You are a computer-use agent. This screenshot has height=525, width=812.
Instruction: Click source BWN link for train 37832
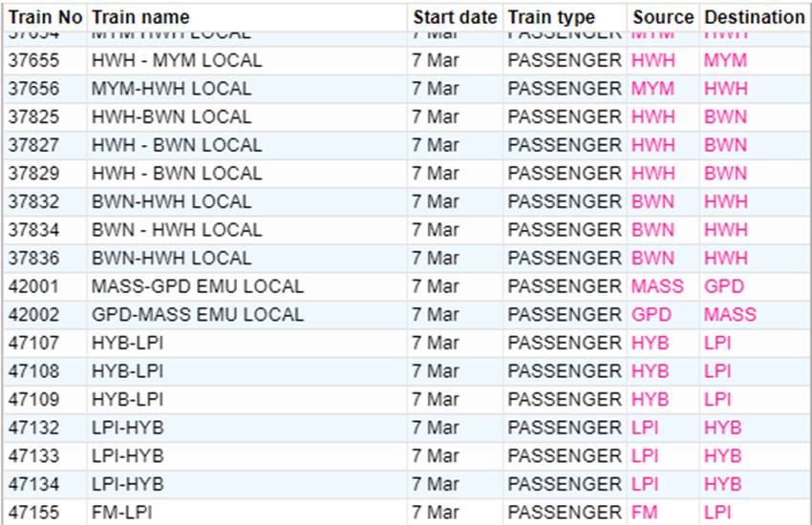click(x=652, y=202)
